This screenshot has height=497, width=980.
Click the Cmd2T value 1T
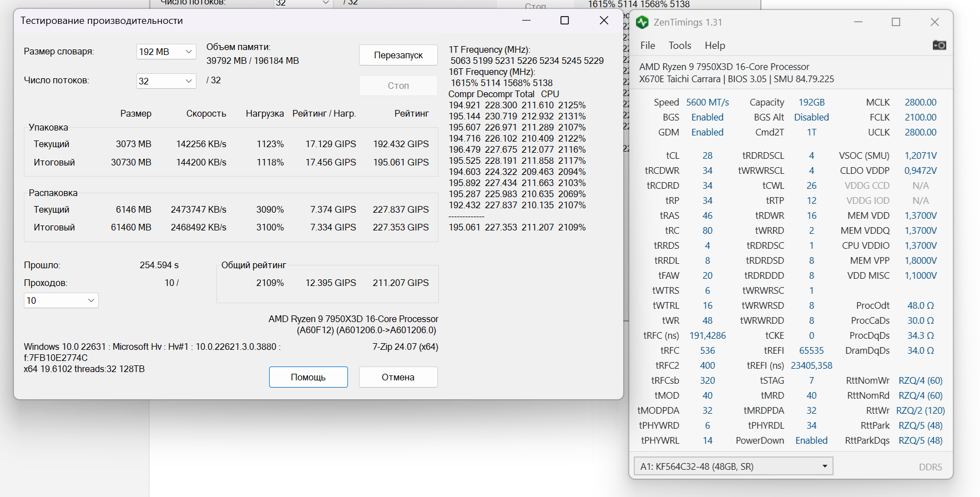click(x=811, y=132)
